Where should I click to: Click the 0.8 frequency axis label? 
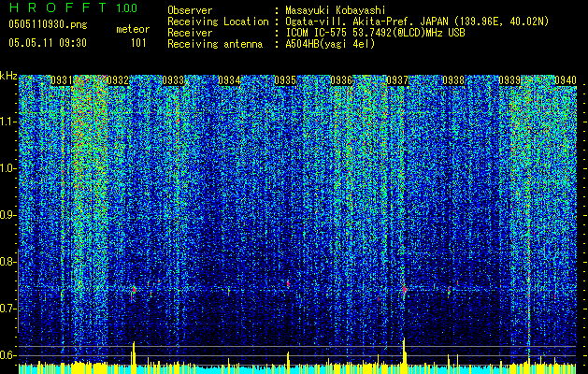click(x=8, y=262)
